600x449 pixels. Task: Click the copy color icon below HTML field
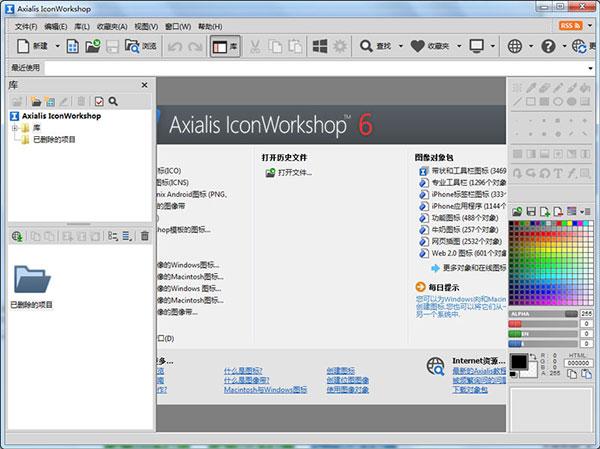[x=572, y=374]
